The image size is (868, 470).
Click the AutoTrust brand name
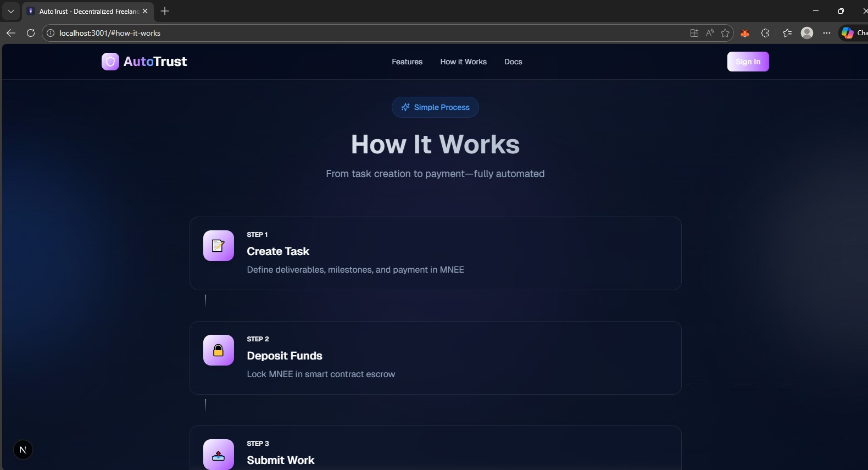pos(155,62)
